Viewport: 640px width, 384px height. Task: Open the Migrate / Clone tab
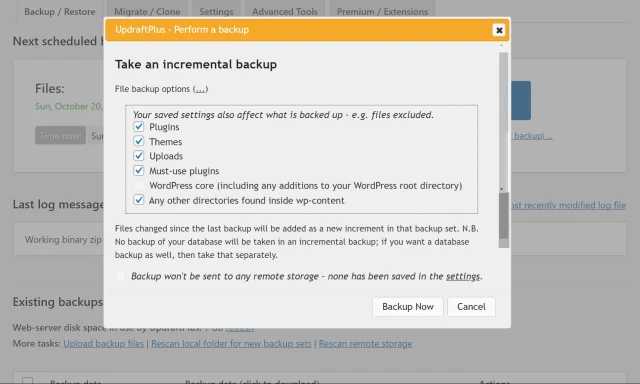tap(147, 12)
